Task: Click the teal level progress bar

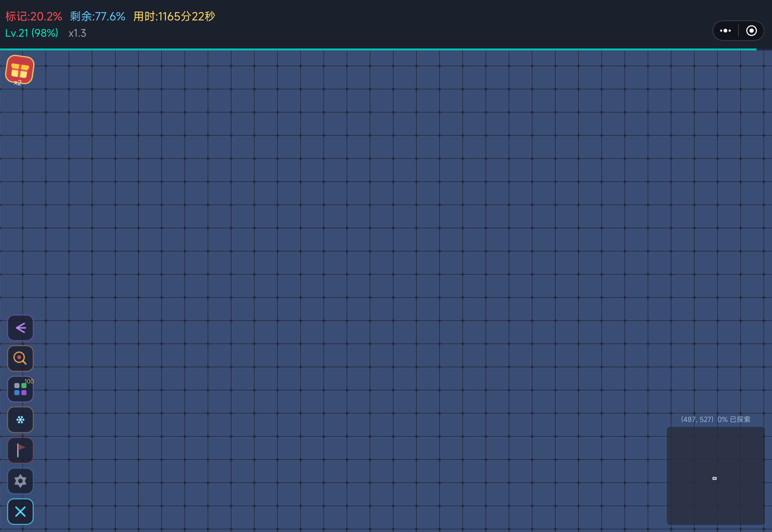Action: (378, 49)
